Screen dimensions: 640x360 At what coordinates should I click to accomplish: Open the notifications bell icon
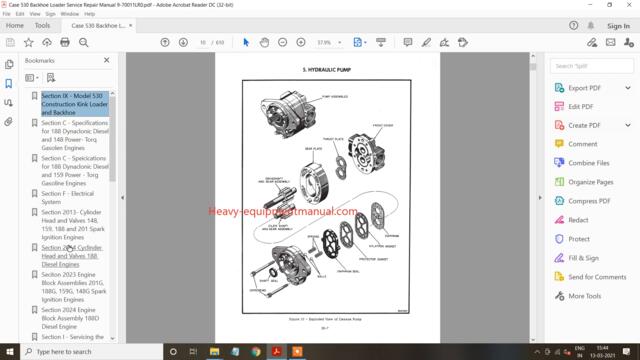(x=591, y=26)
